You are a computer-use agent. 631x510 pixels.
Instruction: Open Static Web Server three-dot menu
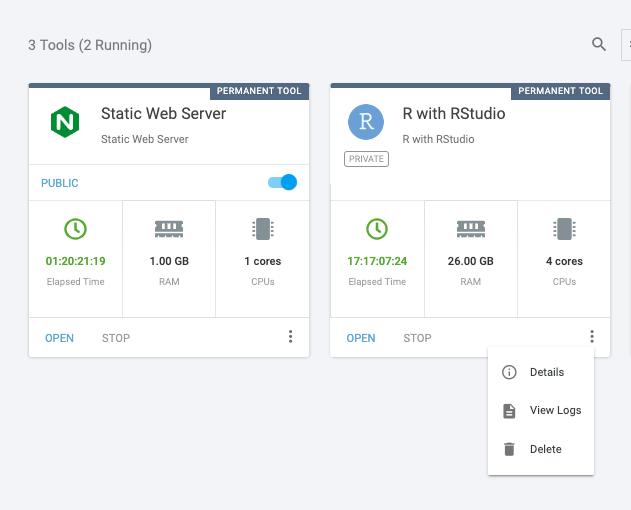tap(291, 337)
